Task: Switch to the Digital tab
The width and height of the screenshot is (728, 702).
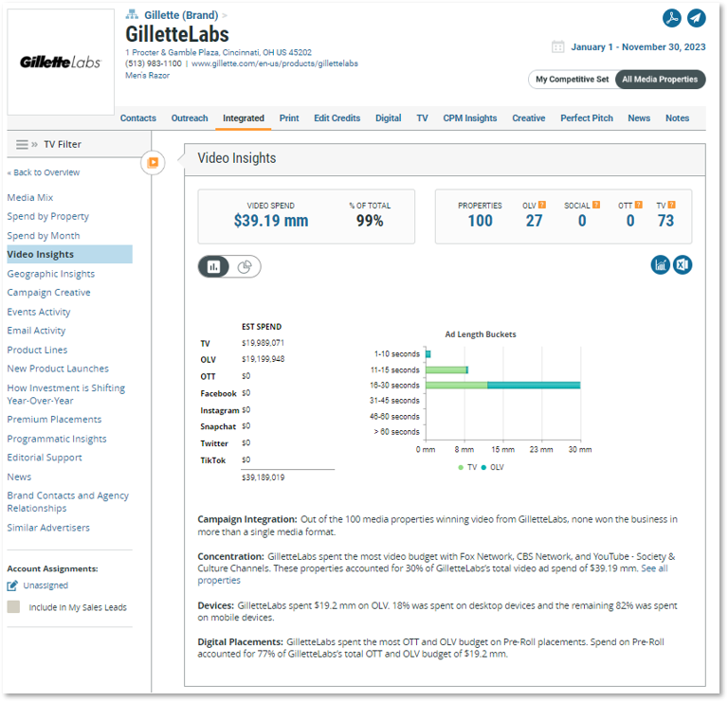Action: (388, 118)
